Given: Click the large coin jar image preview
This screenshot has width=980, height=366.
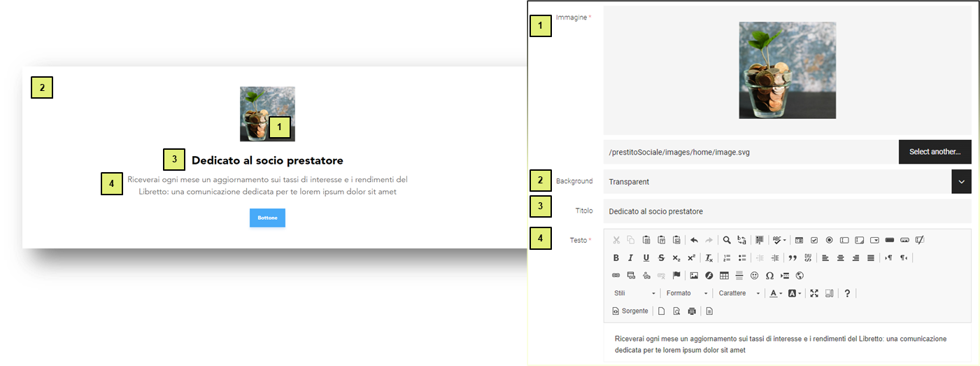Looking at the screenshot, I should click(x=787, y=70).
